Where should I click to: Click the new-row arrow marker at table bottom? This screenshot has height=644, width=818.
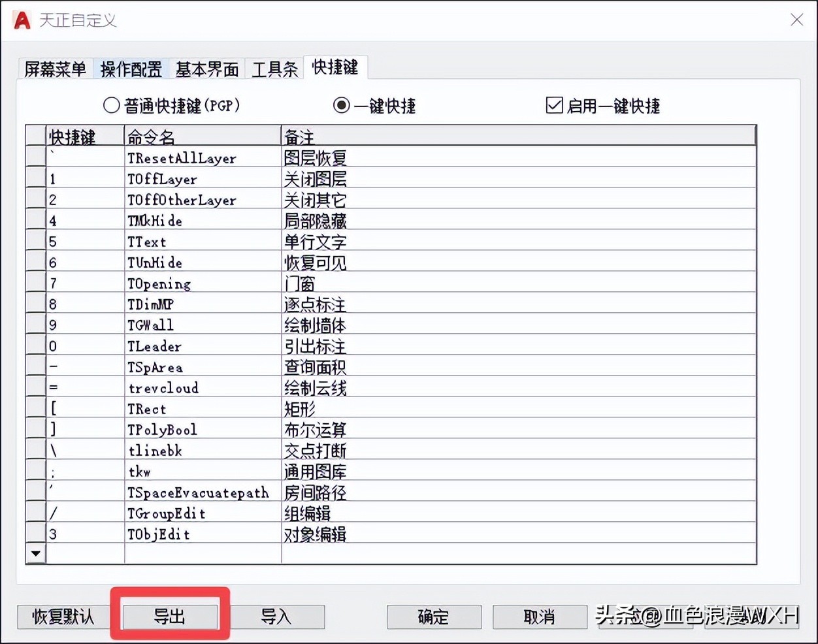(x=35, y=554)
